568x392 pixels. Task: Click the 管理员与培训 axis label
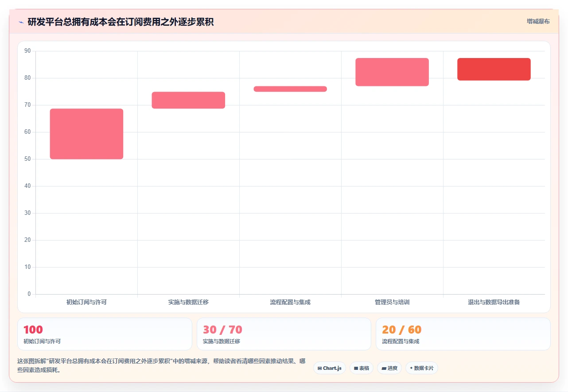pyautogui.click(x=392, y=302)
